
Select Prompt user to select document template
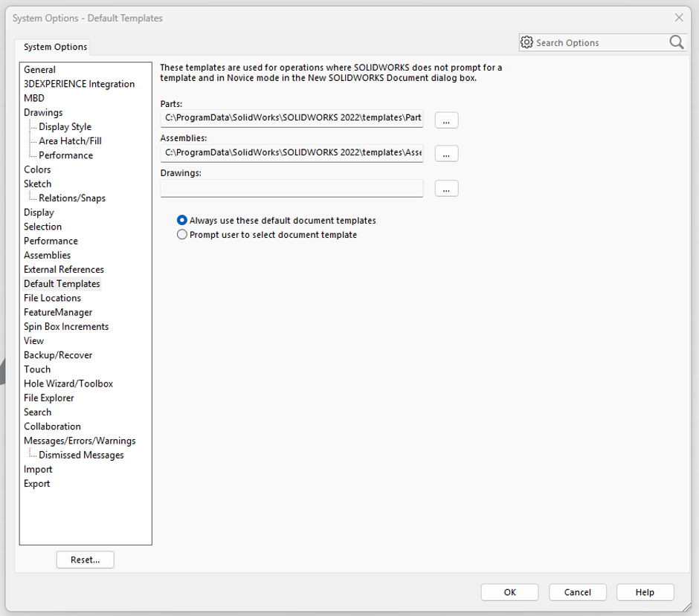tap(266, 235)
